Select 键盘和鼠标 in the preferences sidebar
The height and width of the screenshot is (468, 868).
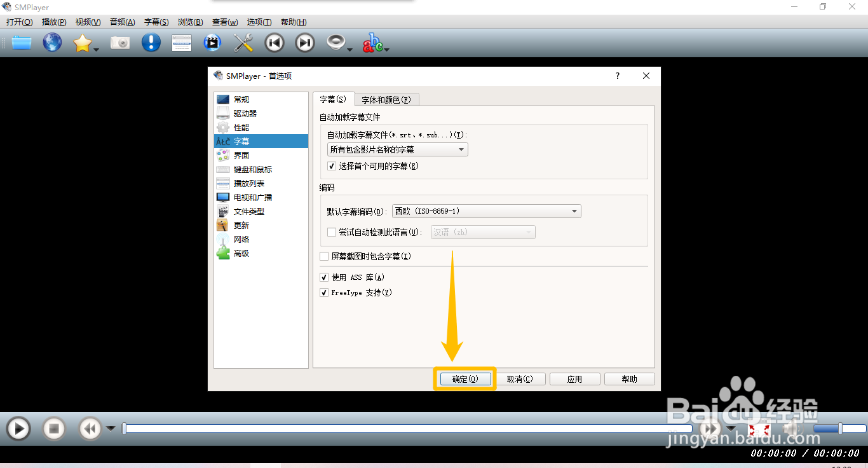(x=261, y=169)
